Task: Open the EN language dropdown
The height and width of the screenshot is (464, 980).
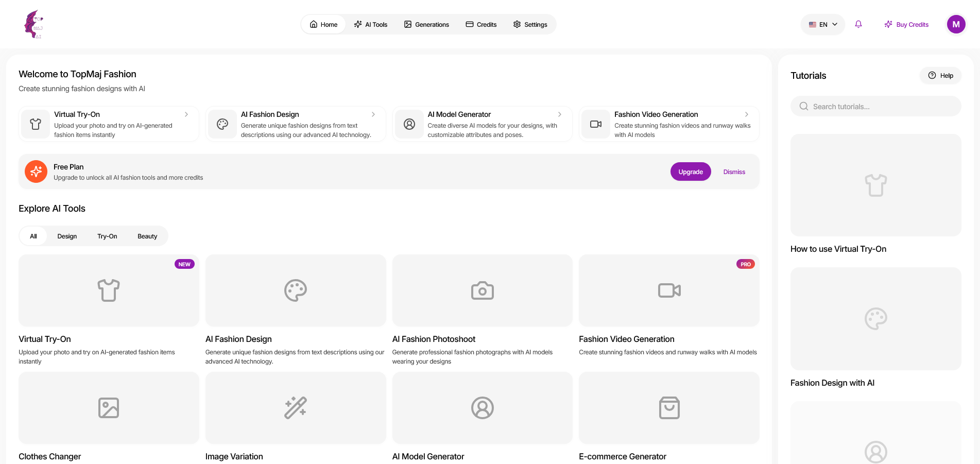Action: pyautogui.click(x=822, y=24)
